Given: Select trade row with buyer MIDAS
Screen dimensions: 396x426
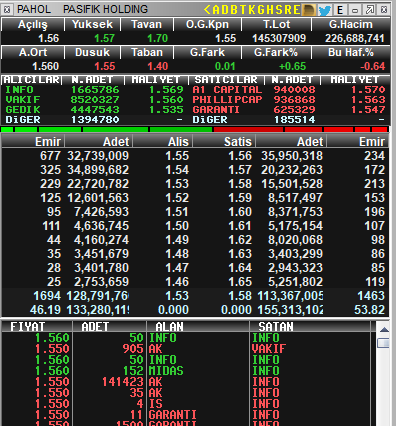Looking at the screenshot, I should pyautogui.click(x=186, y=371).
